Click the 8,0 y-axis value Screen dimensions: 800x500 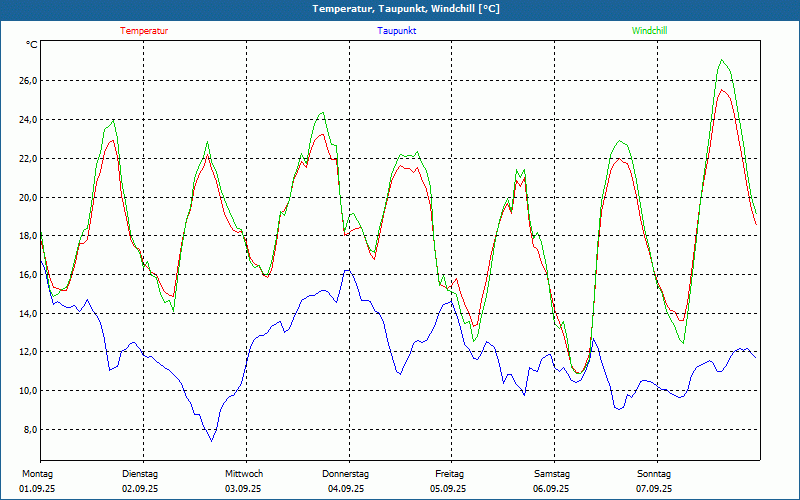coord(29,430)
